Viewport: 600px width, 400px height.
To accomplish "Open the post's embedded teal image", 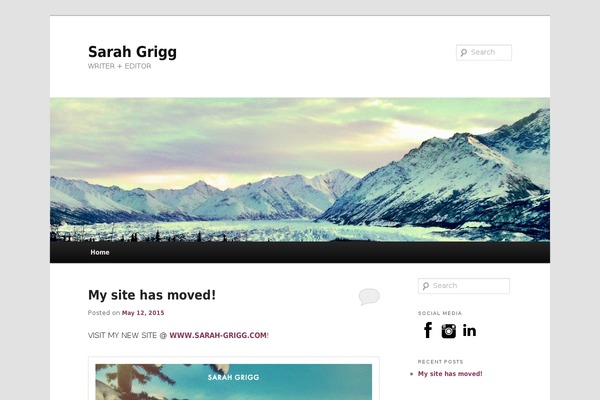I will click(234, 382).
